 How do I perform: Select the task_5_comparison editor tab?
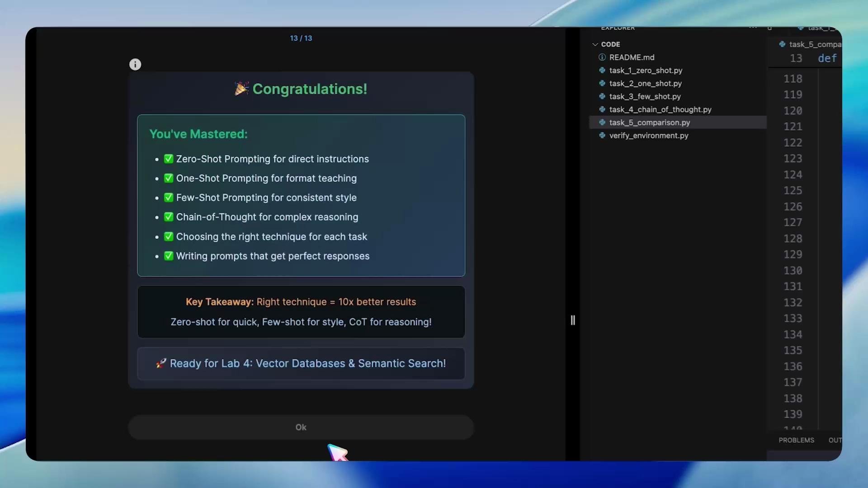810,44
